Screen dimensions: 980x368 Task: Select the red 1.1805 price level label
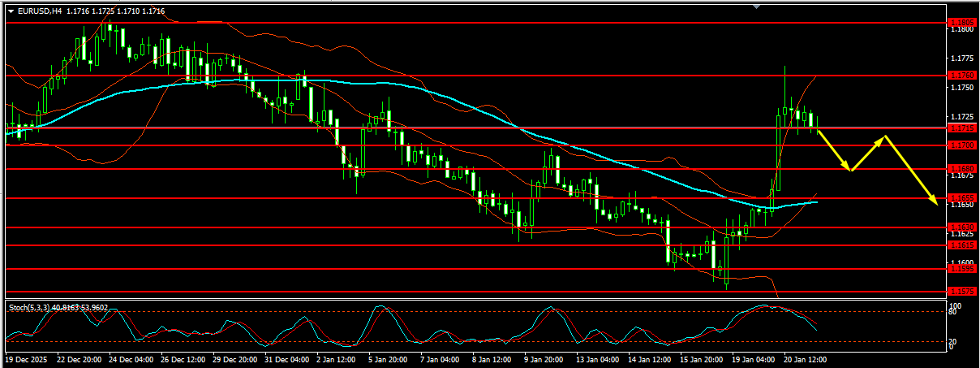click(x=961, y=23)
